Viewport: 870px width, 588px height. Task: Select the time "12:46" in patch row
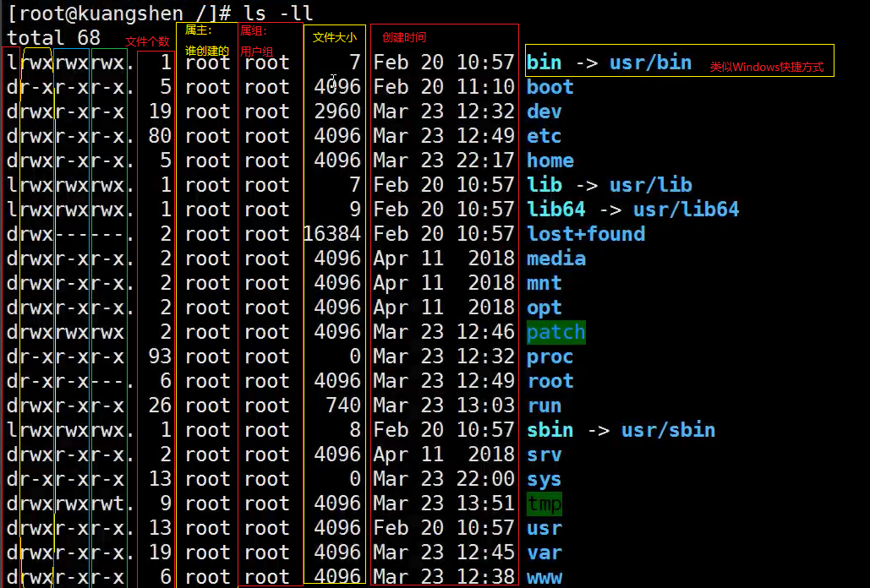tap(485, 332)
